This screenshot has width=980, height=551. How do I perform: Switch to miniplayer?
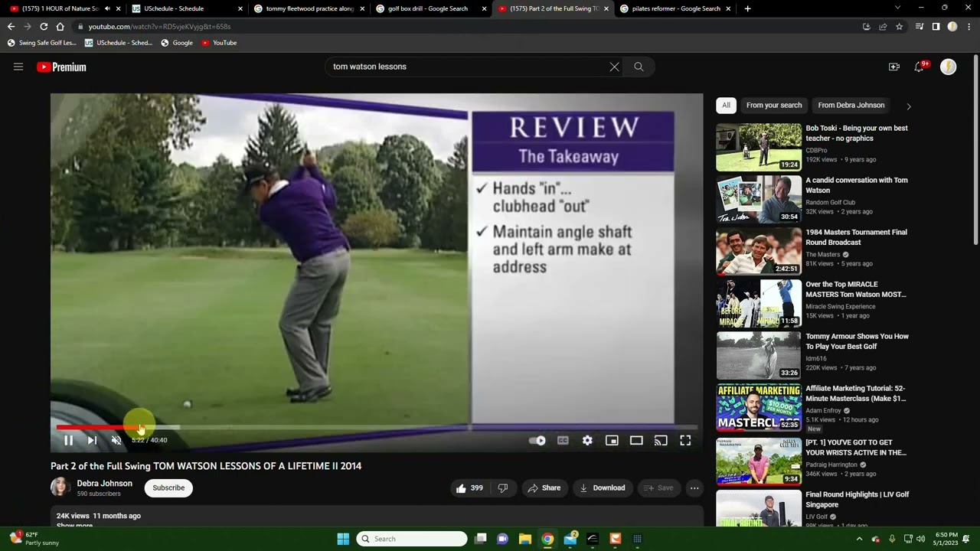pos(612,440)
